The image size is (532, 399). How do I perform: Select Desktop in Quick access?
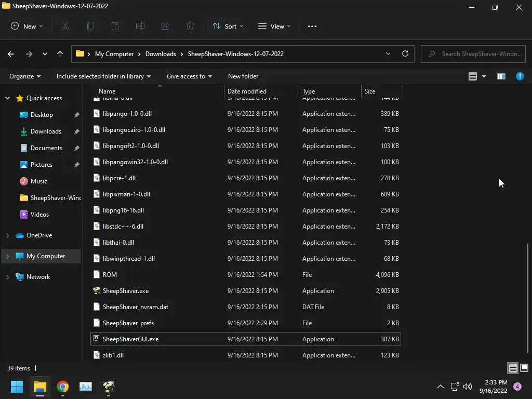tap(42, 115)
